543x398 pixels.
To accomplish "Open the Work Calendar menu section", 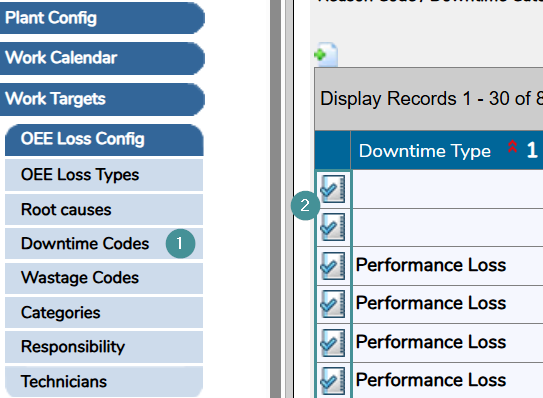I will click(102, 58).
